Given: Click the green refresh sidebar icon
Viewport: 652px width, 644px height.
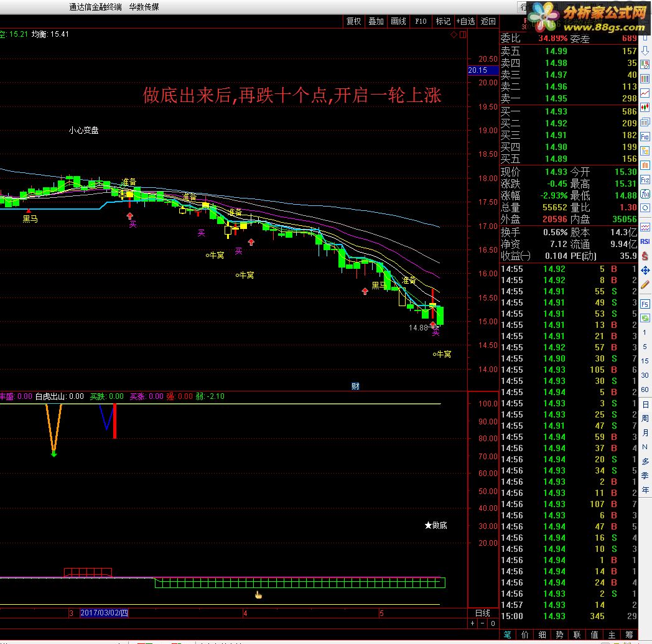Looking at the screenshot, I should tap(645, 318).
